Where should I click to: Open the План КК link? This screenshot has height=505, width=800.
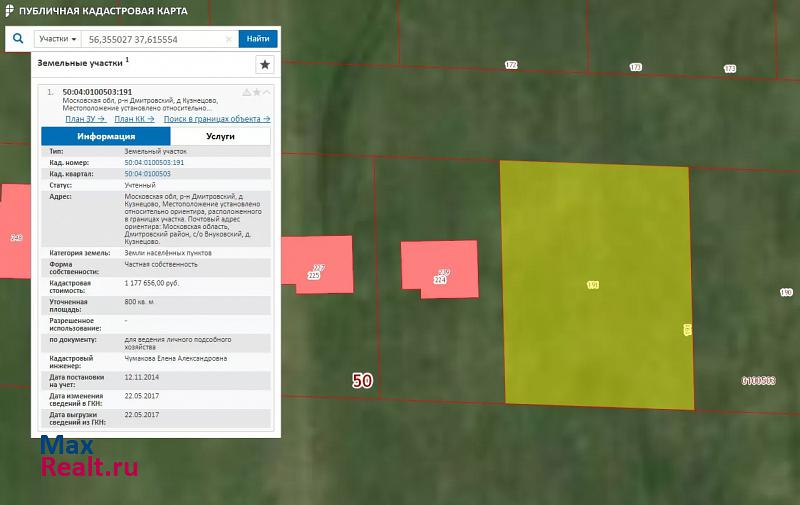pyautogui.click(x=134, y=119)
